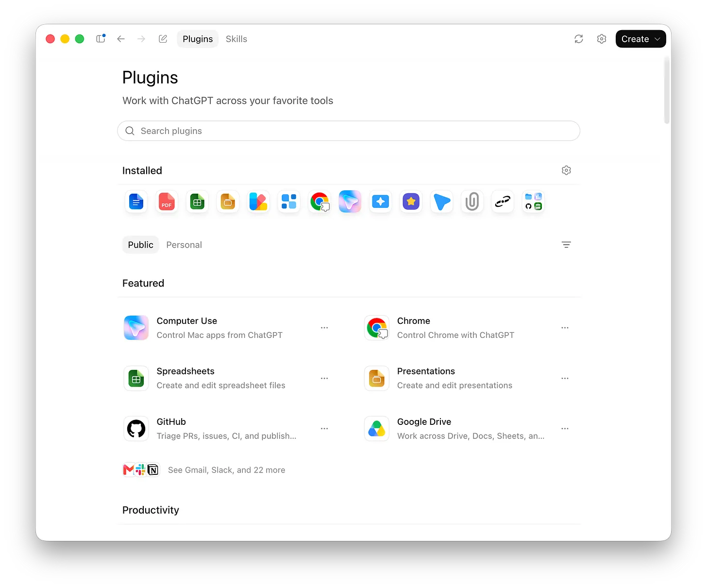Open more options for Chrome
The image size is (707, 588).
tap(565, 328)
